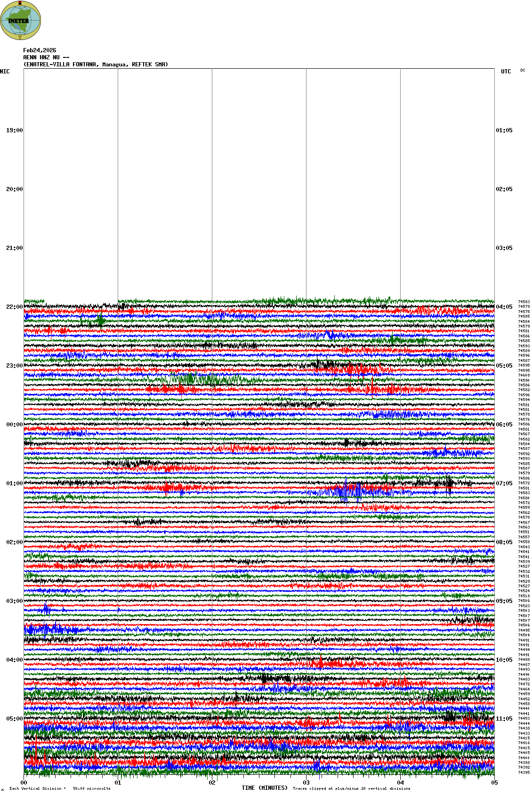
Task: Select the 01:00 local time marker
Action: click(14, 483)
